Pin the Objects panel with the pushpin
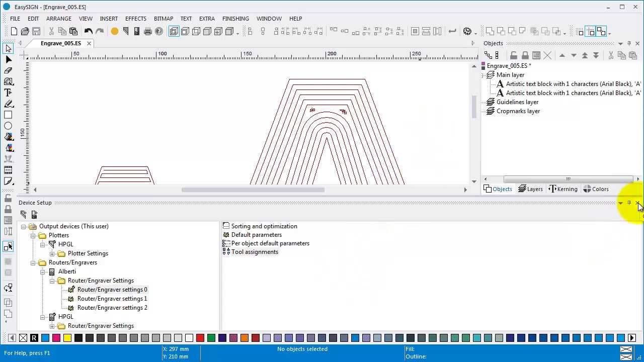This screenshot has height=362, width=644. click(x=629, y=43)
